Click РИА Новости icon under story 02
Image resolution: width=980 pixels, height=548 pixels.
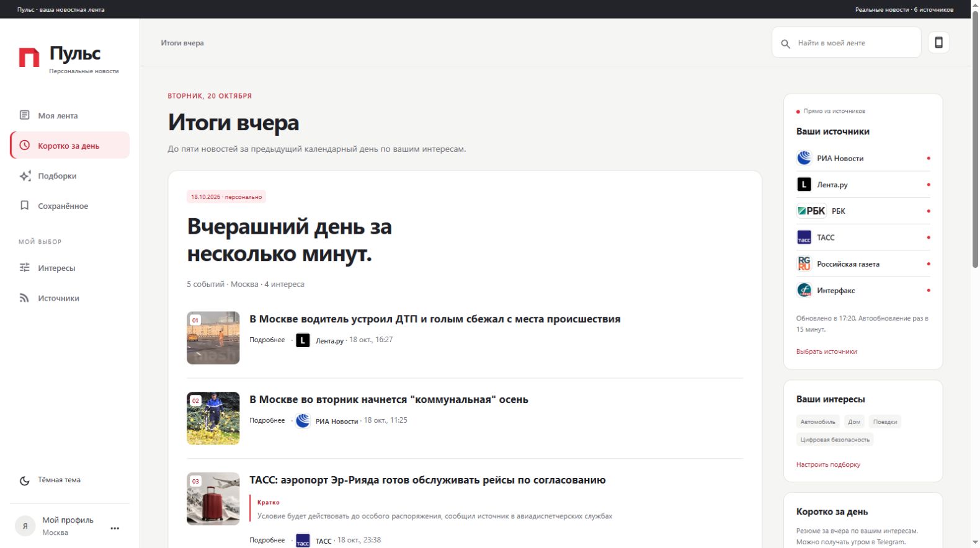(303, 421)
